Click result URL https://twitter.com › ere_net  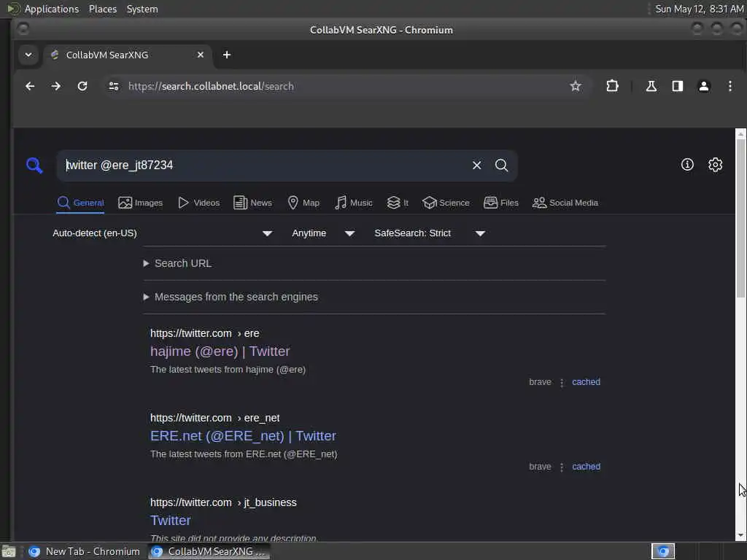coord(215,418)
